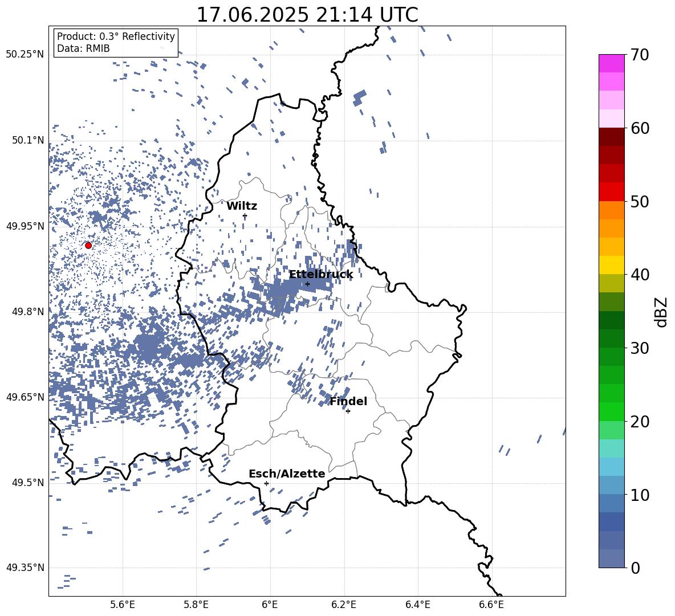The image size is (675, 616).
Task: Click the Findel station label
Action: click(x=348, y=401)
